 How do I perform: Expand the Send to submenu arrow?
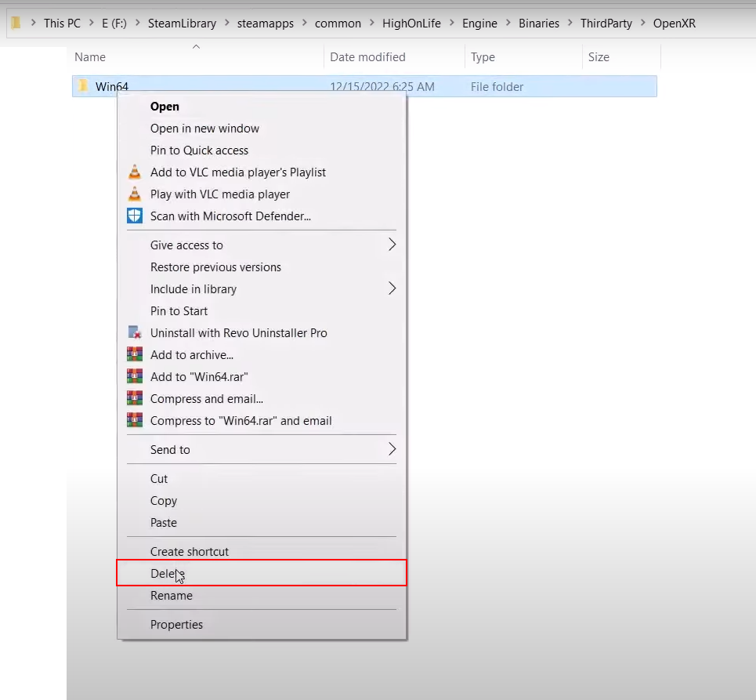392,450
